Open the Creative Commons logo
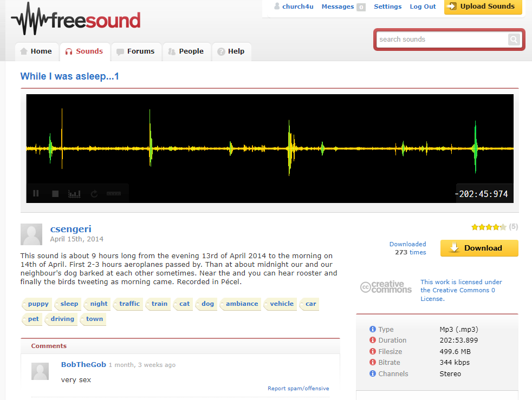This screenshot has width=532, height=400. coord(386,287)
